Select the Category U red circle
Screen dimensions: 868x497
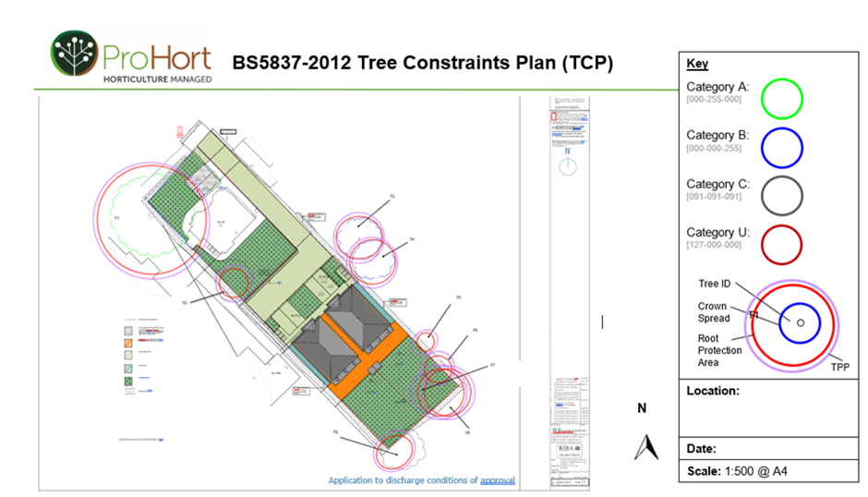tap(780, 243)
